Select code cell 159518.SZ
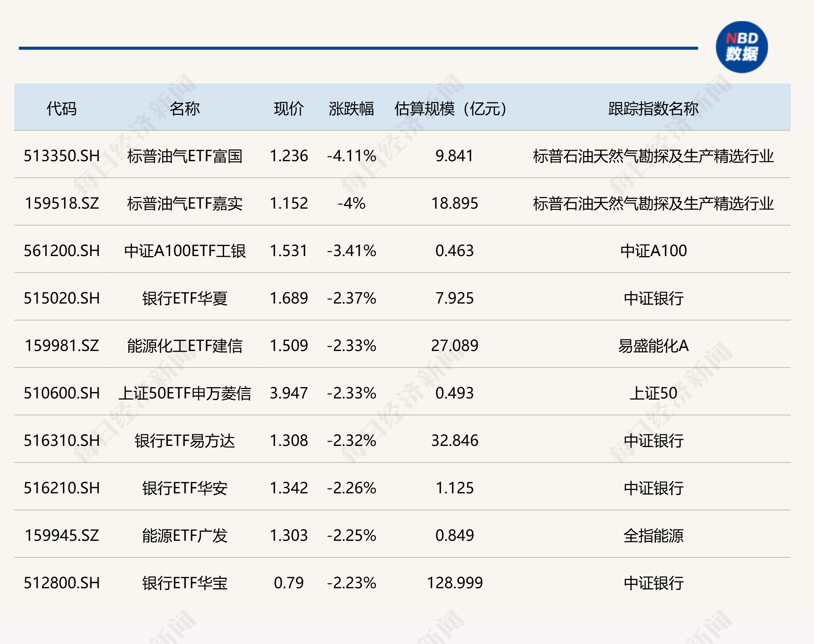The image size is (814, 644). 62,203
